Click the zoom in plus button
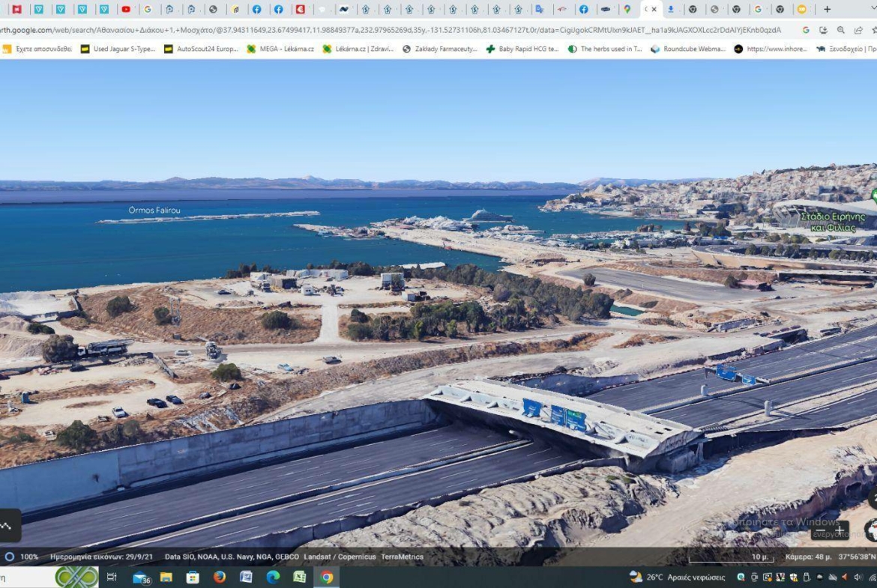The height and width of the screenshot is (588, 877). tap(840, 531)
